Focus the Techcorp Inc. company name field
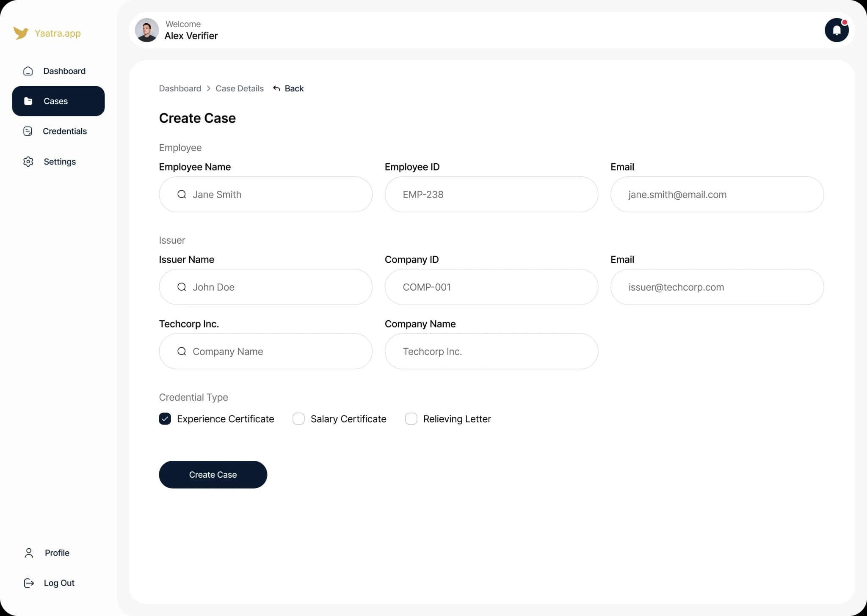 tap(491, 351)
